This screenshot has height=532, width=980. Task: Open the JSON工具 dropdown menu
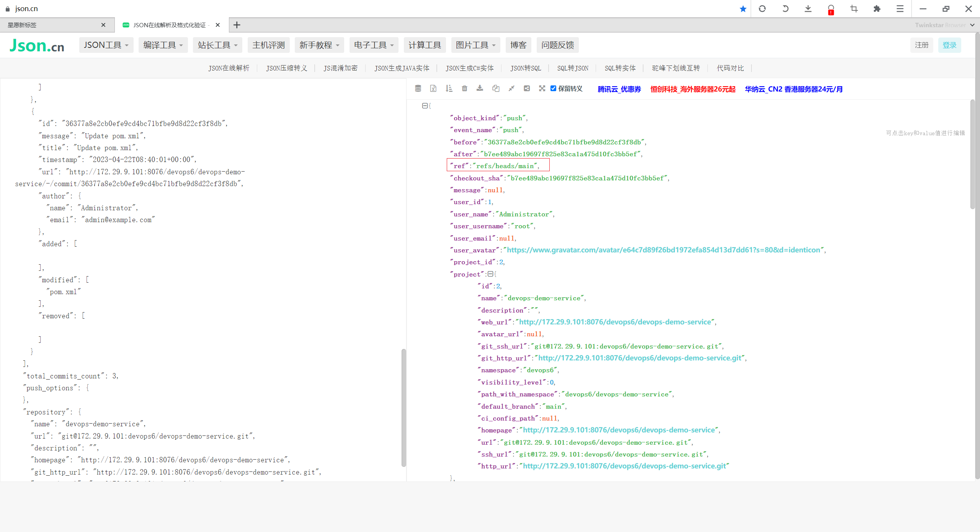pos(106,45)
